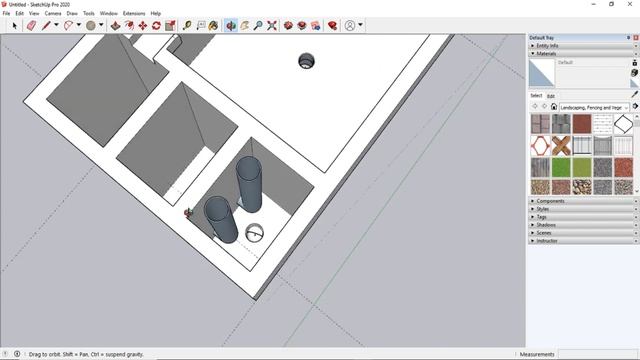Image resolution: width=640 pixels, height=360 pixels.
Task: Open the user account sign-in icon
Action: pos(350,25)
